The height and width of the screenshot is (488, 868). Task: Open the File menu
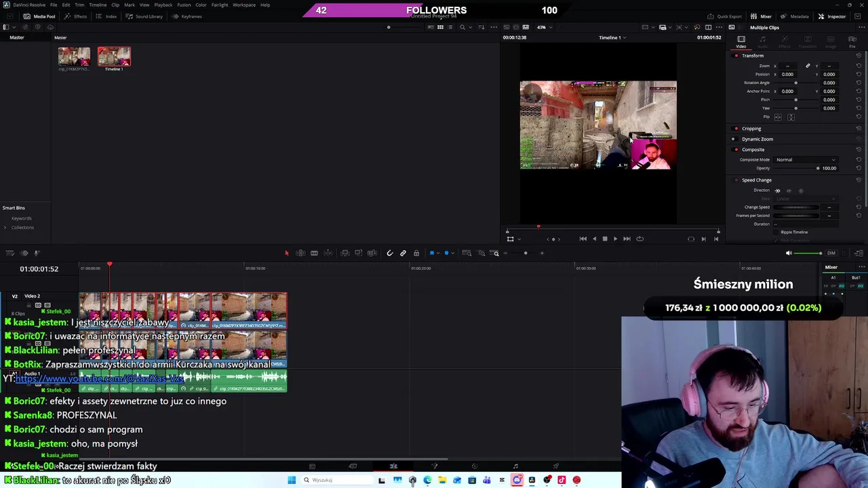coord(53,5)
